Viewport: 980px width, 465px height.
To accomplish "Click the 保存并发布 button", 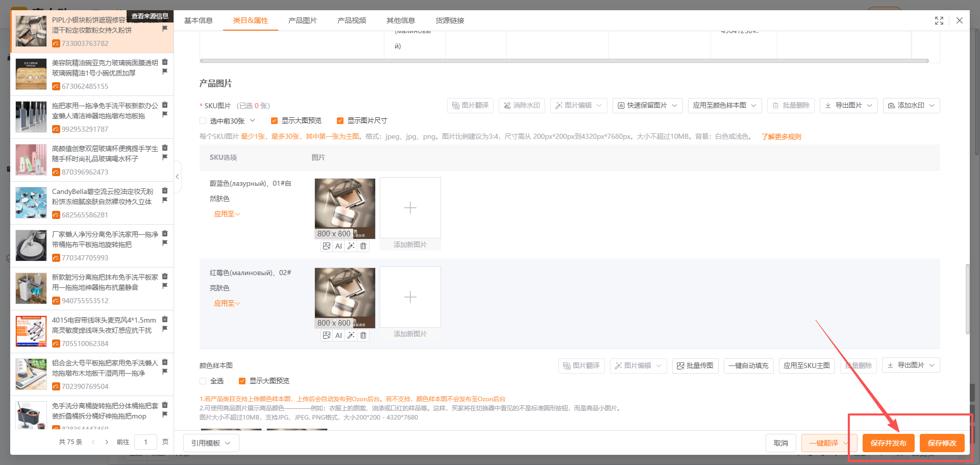I will pos(889,443).
